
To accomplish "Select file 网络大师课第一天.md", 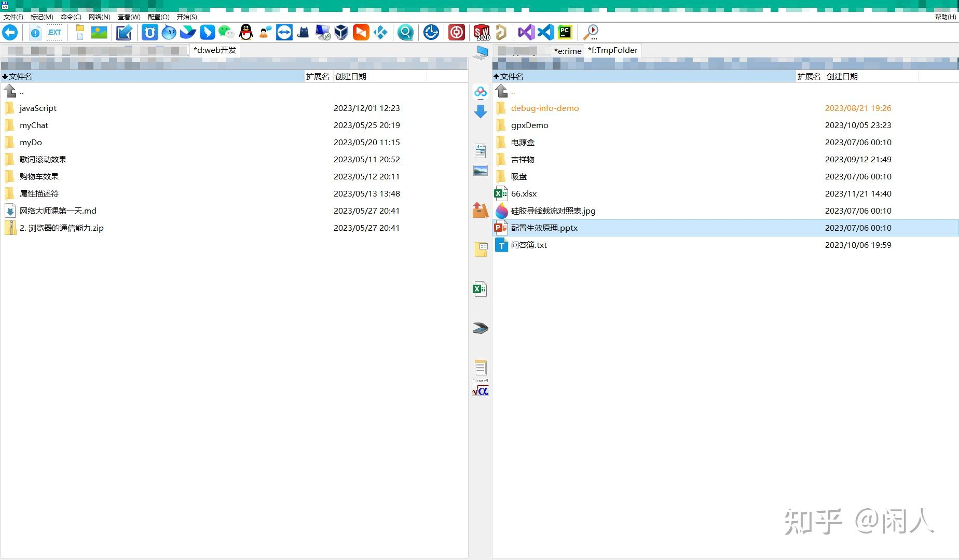I will [234, 211].
